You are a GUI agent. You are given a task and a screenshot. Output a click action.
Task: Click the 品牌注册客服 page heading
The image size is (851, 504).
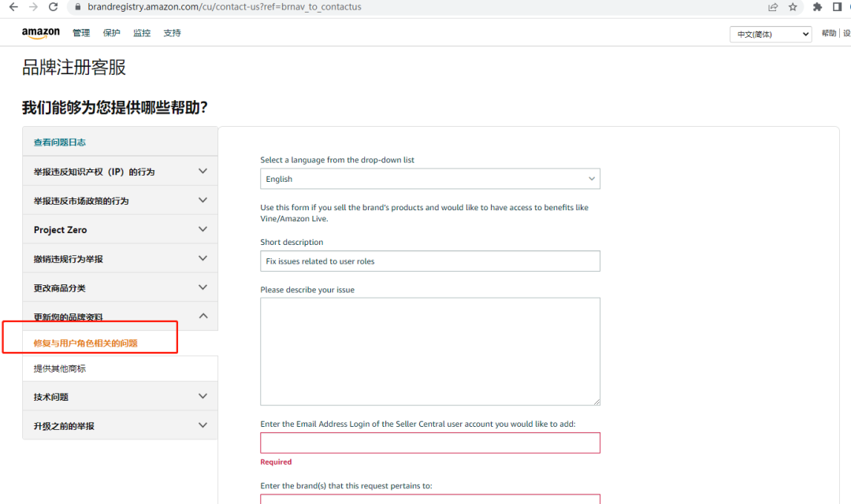coord(74,67)
